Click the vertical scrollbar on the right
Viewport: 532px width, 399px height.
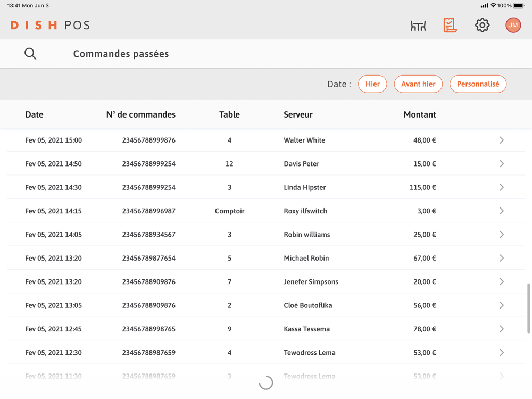[528, 309]
